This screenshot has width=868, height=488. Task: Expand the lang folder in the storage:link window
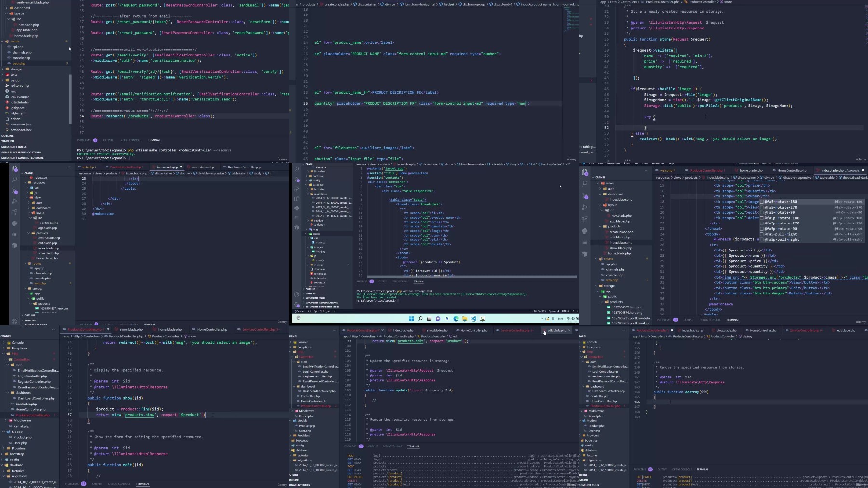[315, 229]
